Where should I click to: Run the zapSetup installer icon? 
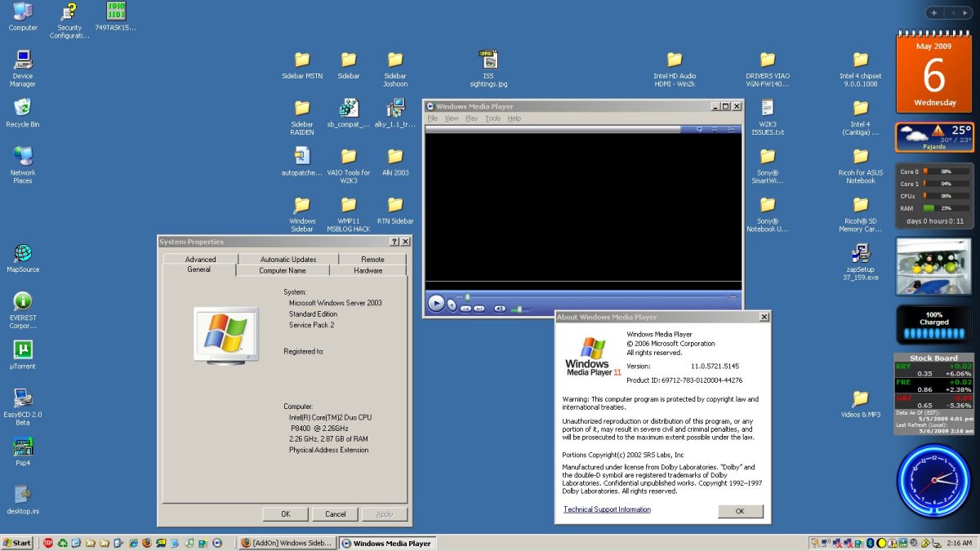click(x=861, y=262)
